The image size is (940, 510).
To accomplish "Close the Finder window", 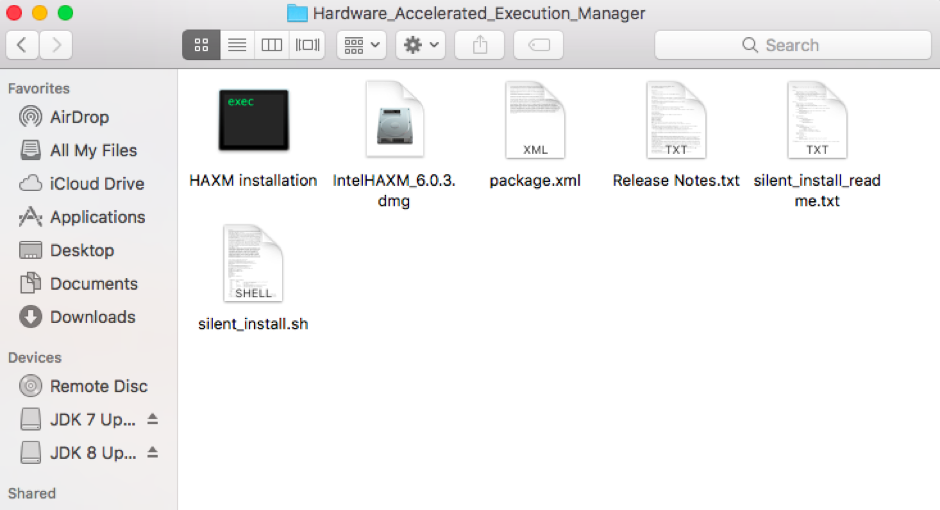I will coord(14,13).
